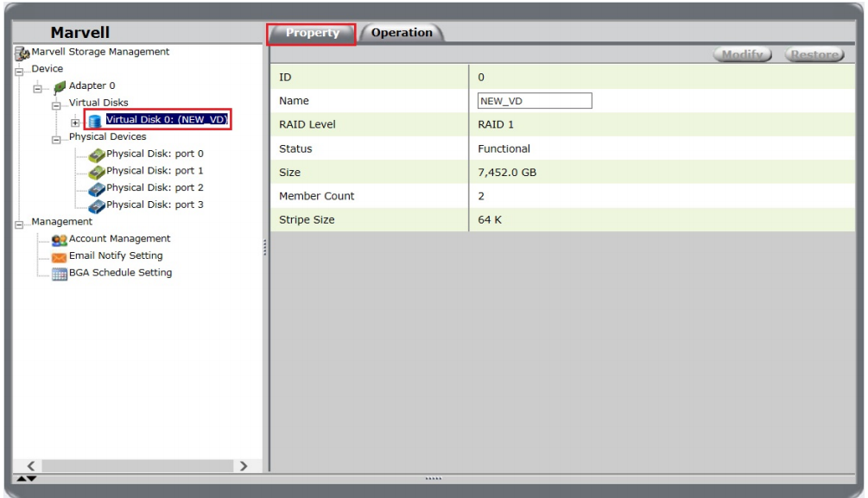Screen dimensions: 868x498
Task: Switch to the Operation tab
Action: pos(402,33)
